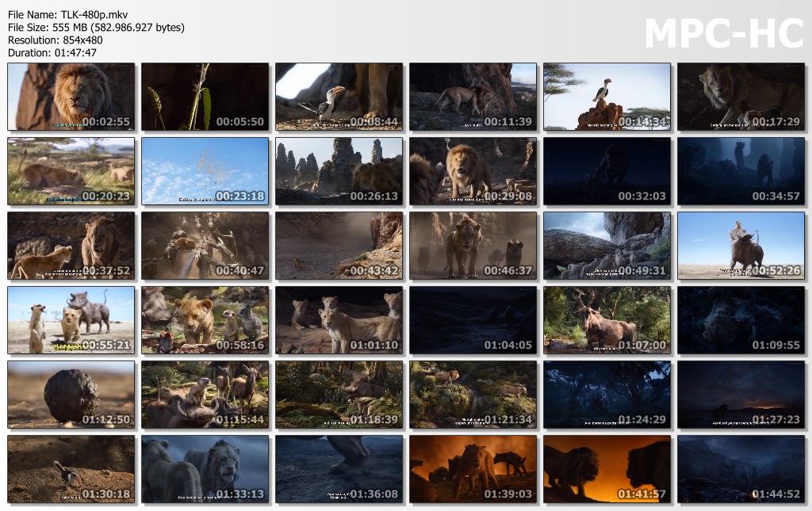Open the dark frame at 00:32:03
The height and width of the screenshot is (511, 812).
(x=607, y=171)
